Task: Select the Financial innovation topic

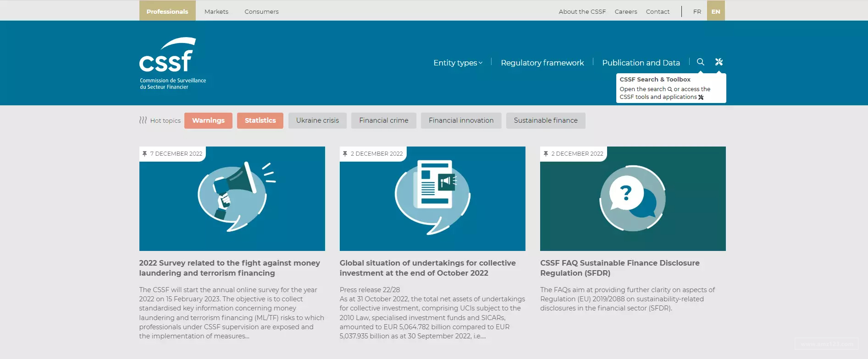Action: point(461,120)
